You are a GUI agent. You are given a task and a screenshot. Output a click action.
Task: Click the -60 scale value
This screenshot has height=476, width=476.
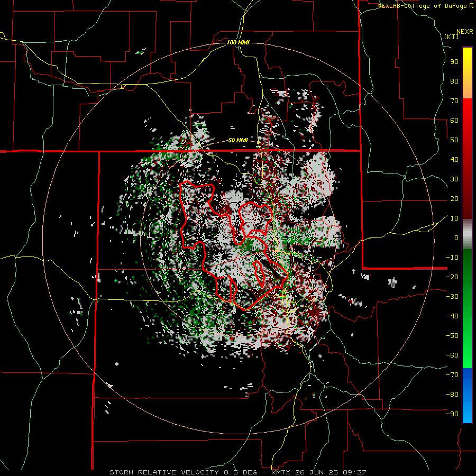[x=452, y=355]
